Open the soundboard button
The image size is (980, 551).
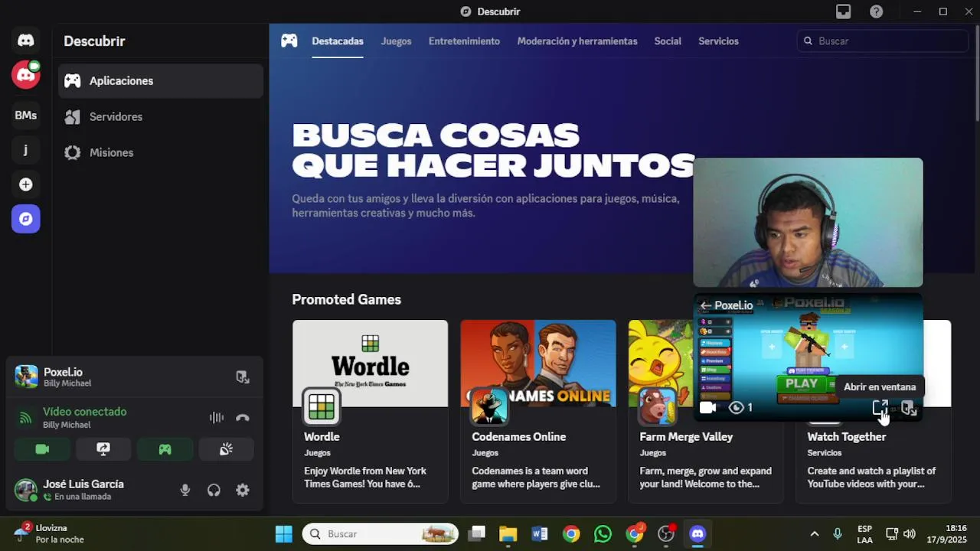click(226, 449)
